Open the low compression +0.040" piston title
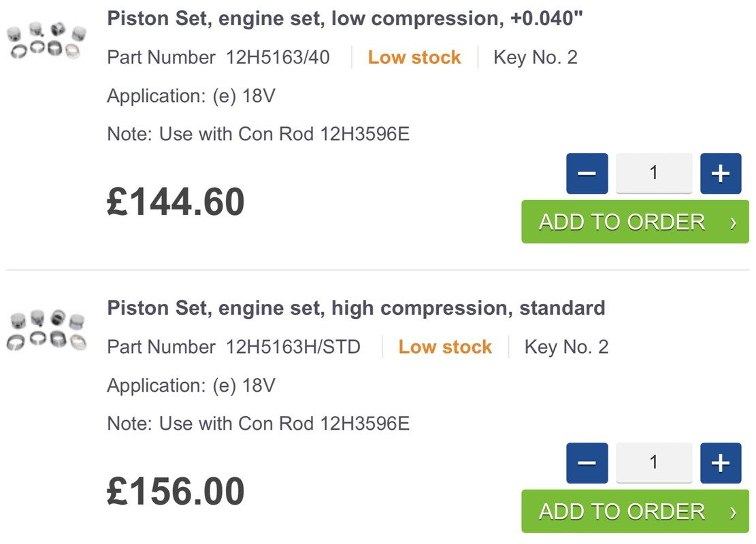 [x=345, y=18]
